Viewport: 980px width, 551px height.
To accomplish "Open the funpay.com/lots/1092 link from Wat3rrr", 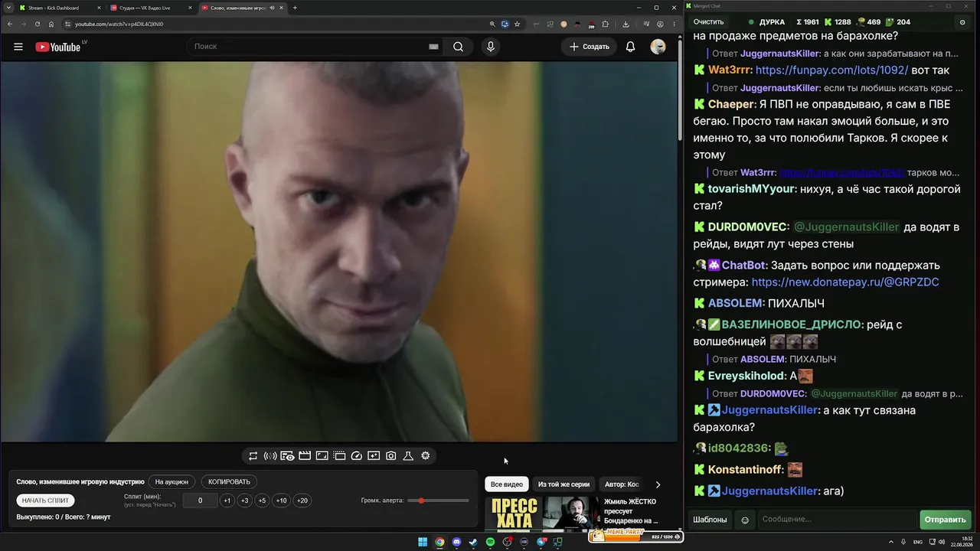I will 831,70.
